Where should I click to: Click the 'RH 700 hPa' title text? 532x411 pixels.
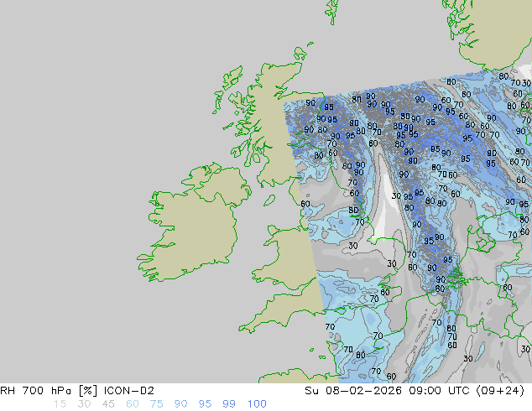pyautogui.click(x=35, y=391)
